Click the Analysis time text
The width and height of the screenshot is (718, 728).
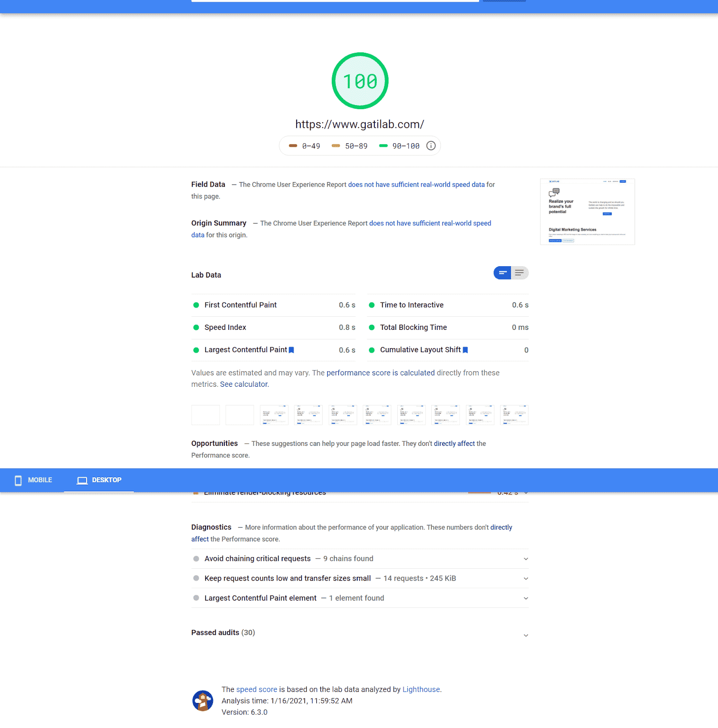pyautogui.click(x=287, y=701)
